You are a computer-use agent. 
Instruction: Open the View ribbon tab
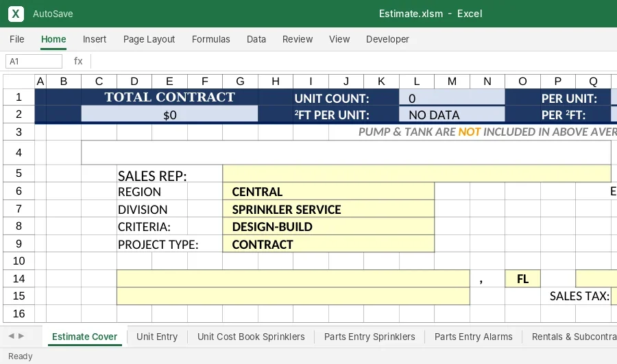339,39
